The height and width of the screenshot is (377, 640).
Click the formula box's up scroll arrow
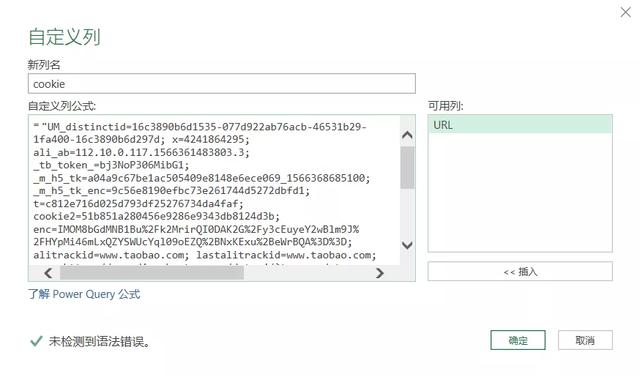click(407, 135)
